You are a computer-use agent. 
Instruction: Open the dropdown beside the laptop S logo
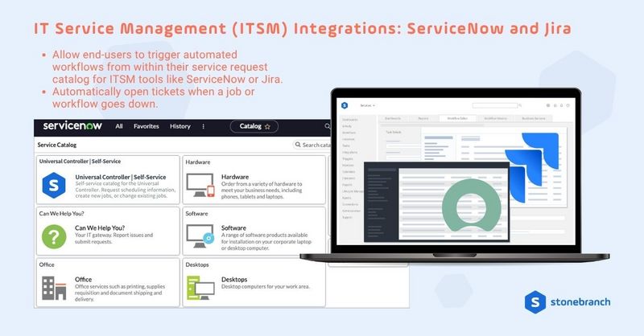pyautogui.click(x=368, y=105)
